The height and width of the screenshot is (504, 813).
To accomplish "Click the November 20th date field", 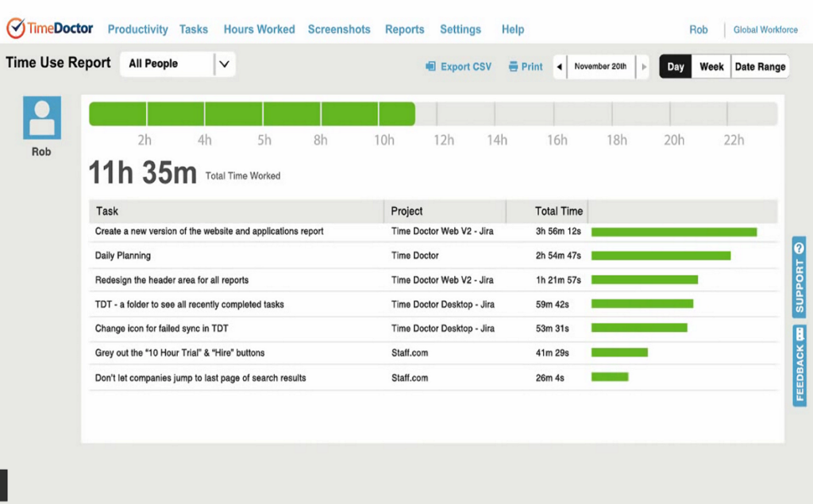I will tap(600, 67).
